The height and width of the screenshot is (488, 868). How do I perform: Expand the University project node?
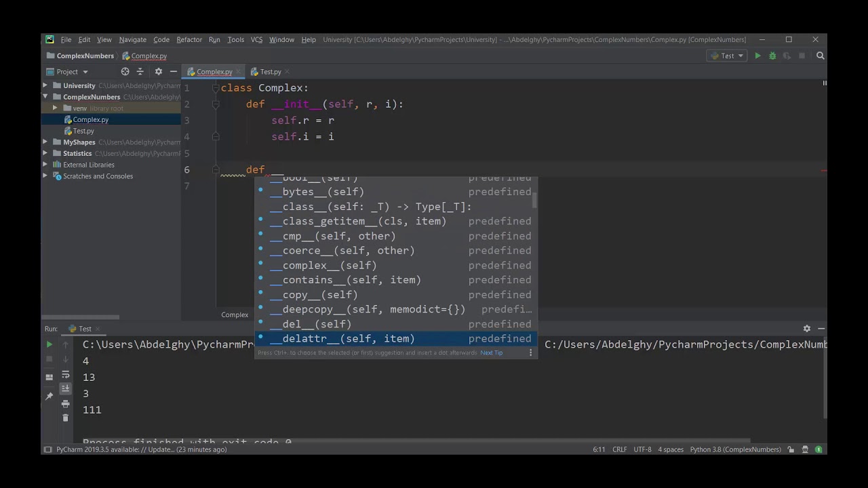(45, 85)
